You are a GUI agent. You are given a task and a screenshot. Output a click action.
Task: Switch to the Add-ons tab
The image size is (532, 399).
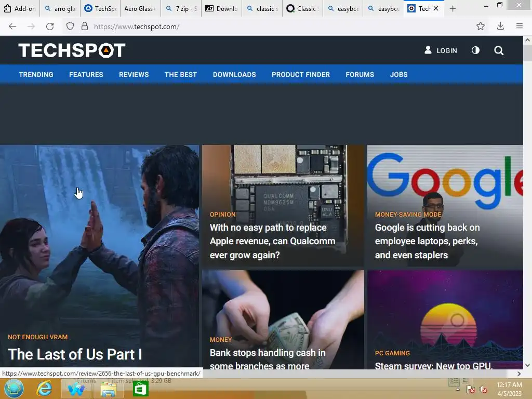(x=20, y=8)
